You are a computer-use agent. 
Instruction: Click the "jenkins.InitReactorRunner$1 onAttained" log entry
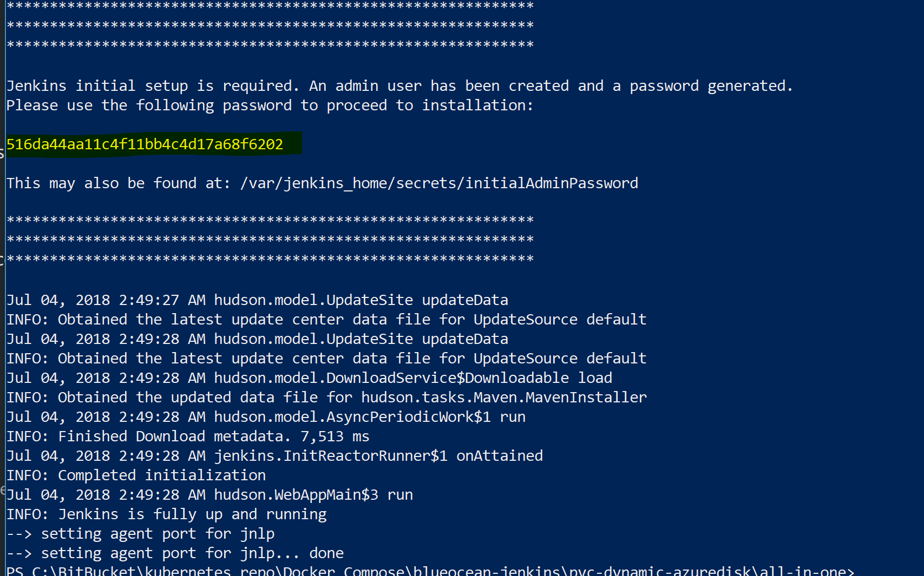click(378, 456)
